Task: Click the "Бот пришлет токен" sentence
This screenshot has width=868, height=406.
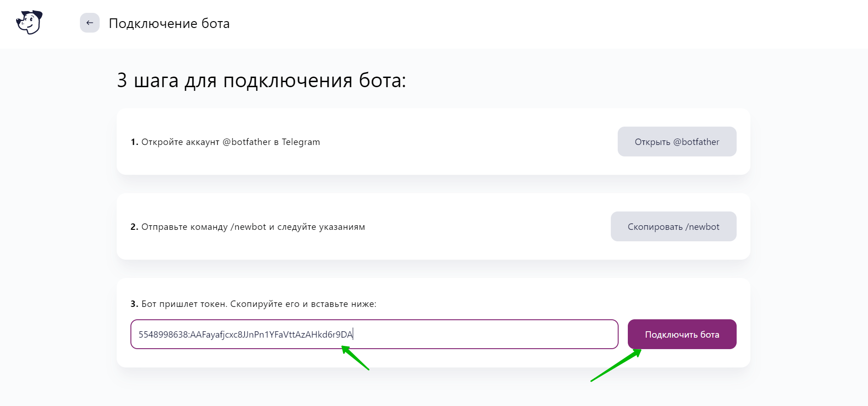Action: (184, 304)
